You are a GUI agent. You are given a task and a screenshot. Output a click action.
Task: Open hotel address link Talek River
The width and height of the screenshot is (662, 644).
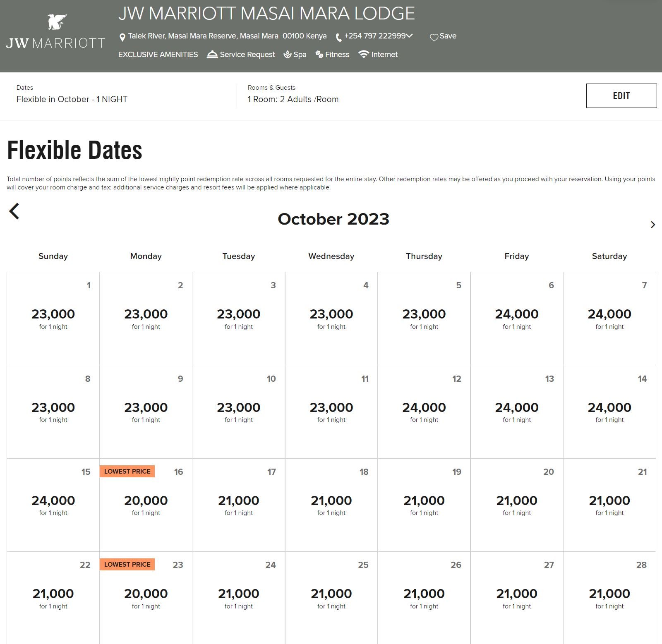[x=227, y=36]
